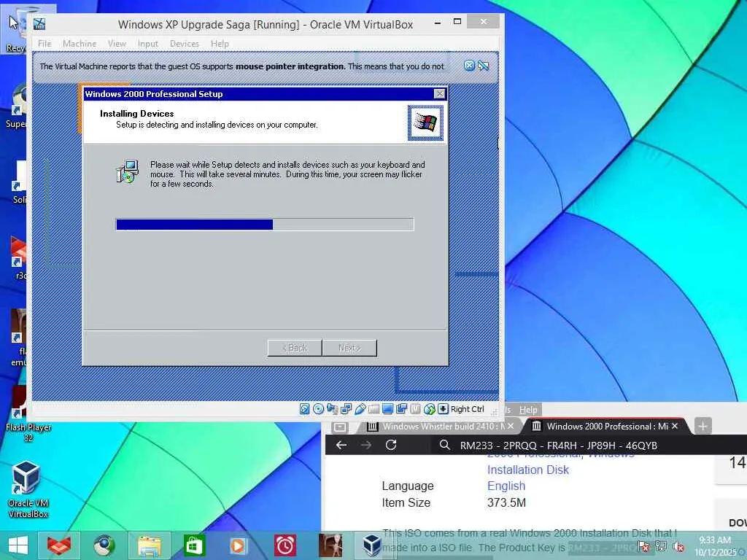Reload the browser page
The image size is (747, 560).
click(391, 445)
